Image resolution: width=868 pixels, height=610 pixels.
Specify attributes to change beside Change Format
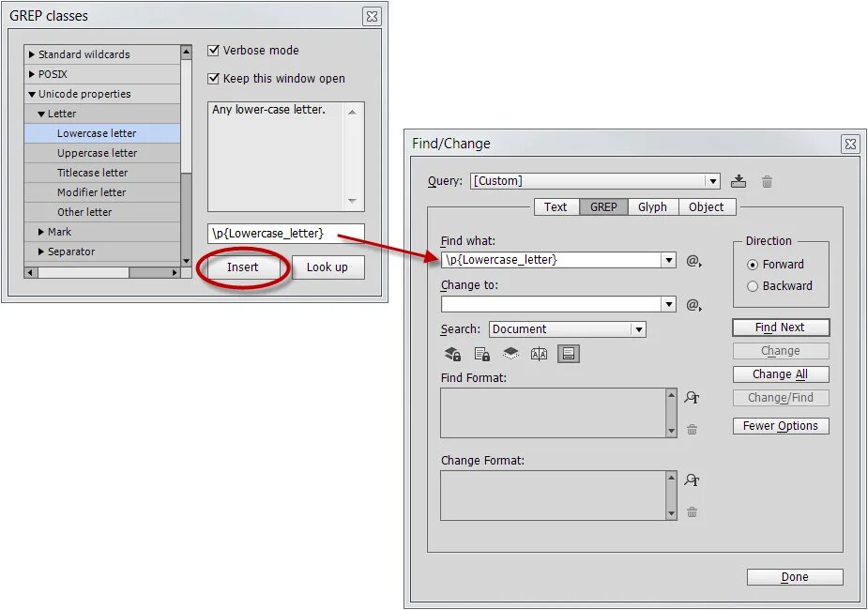tap(692, 480)
